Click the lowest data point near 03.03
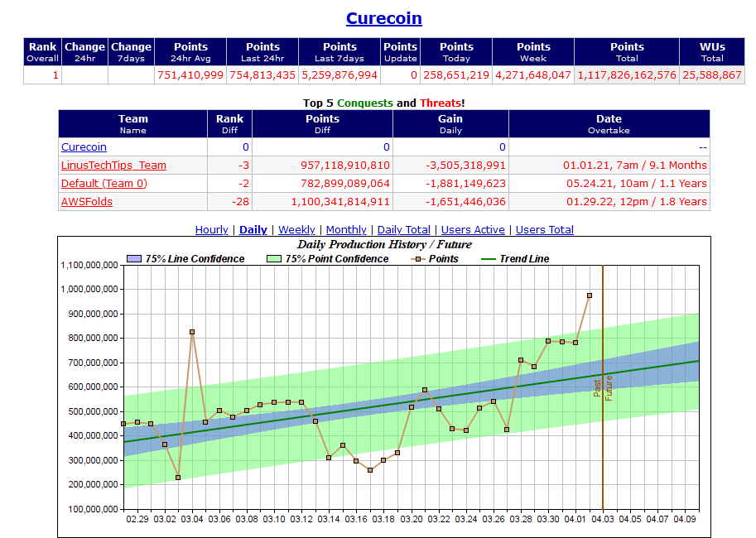The image size is (756, 538). click(178, 478)
